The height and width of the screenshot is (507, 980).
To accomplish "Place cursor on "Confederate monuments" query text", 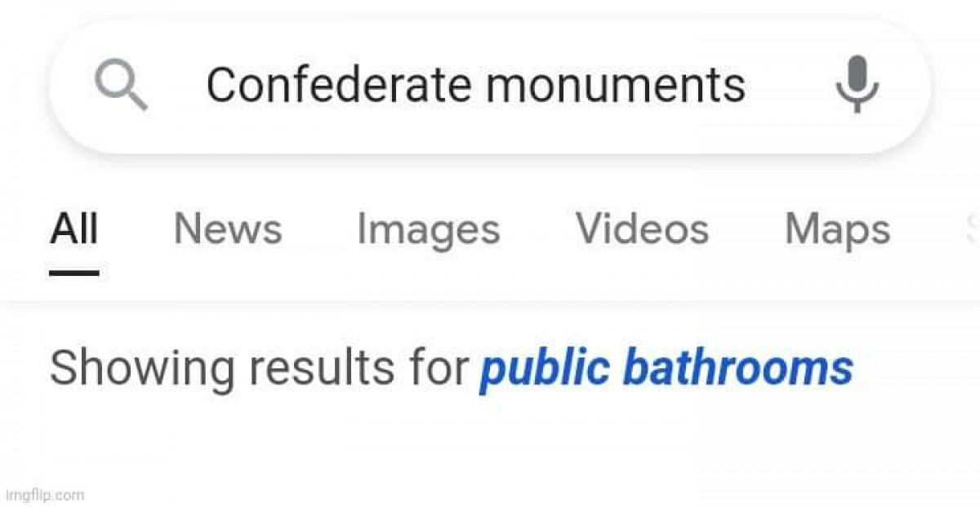I will click(475, 85).
